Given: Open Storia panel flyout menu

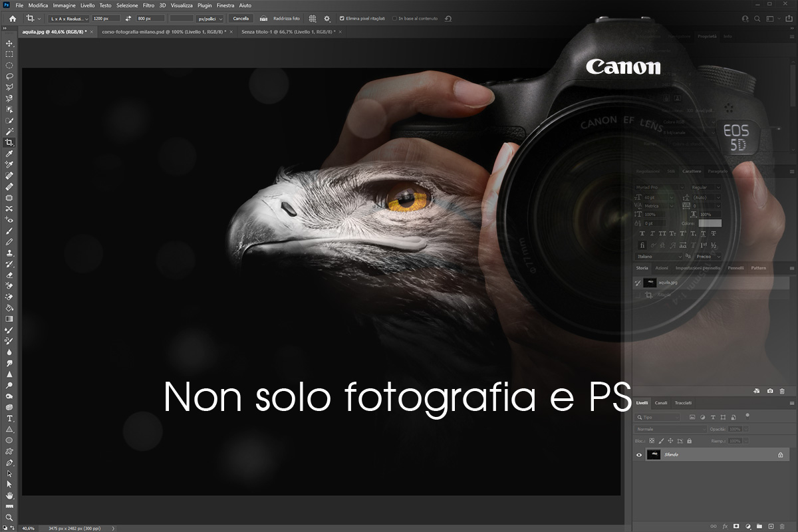Looking at the screenshot, I should click(x=791, y=268).
